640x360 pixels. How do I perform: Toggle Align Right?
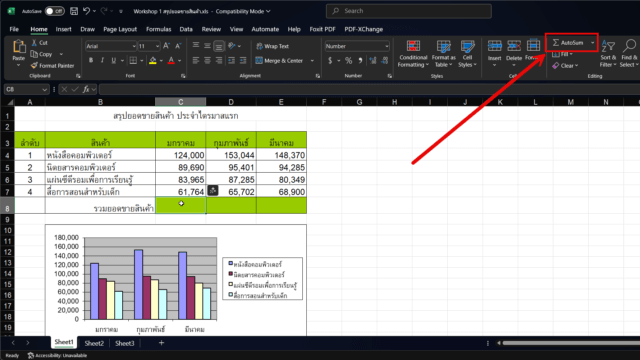pyautogui.click(x=219, y=60)
